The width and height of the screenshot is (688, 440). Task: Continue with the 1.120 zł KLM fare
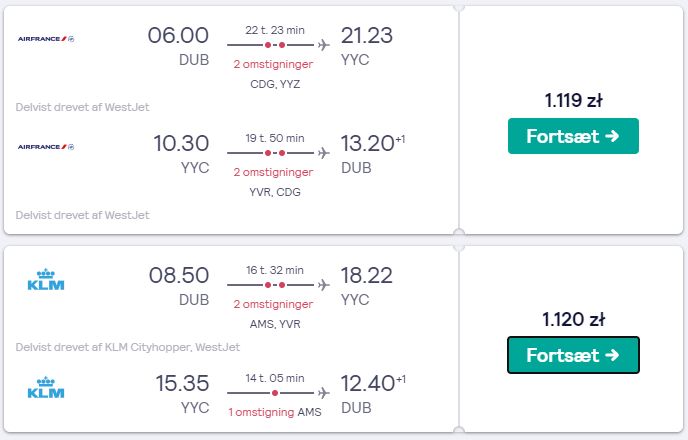(x=573, y=355)
